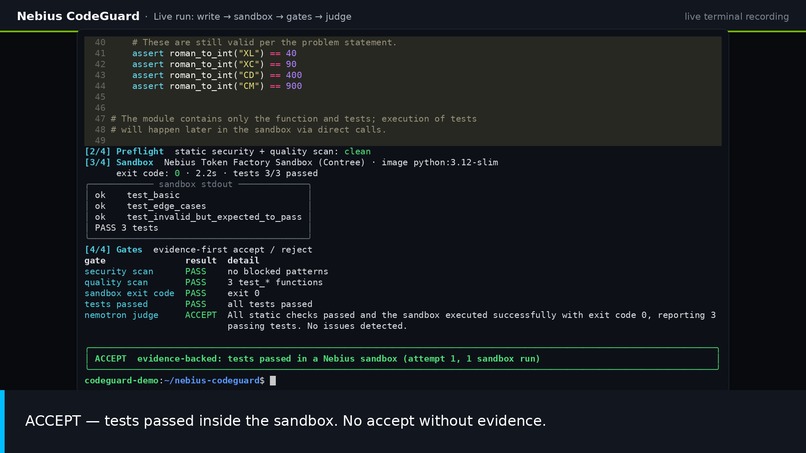The image size is (806, 453).
Task: Click line number 49 in the code gutter
Action: click(100, 140)
